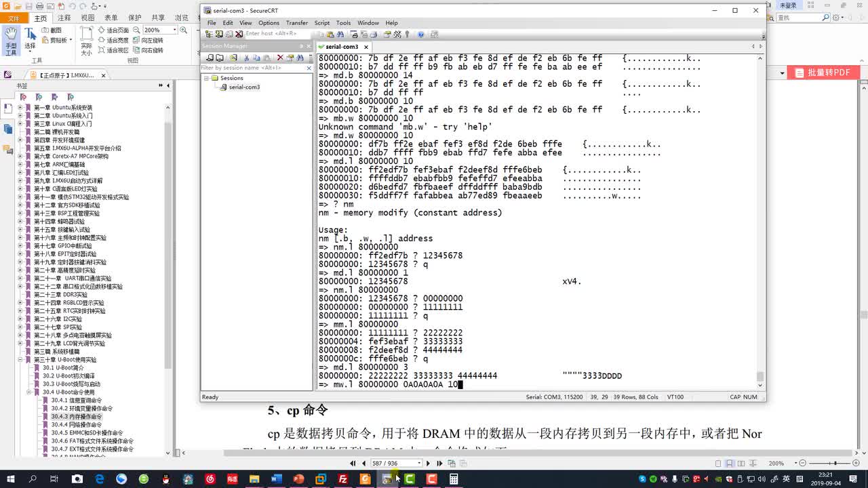
Task: Open Word from the taskbar
Action: pyautogui.click(x=276, y=479)
